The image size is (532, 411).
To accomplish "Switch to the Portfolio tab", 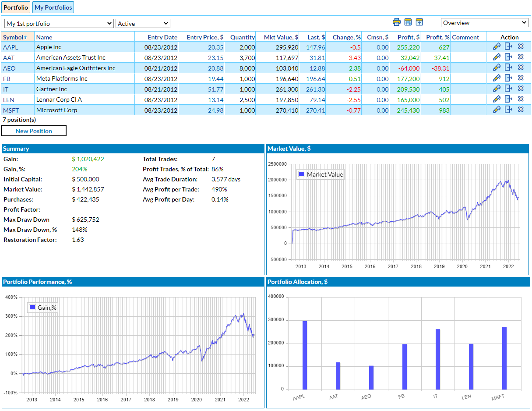I will point(16,7).
